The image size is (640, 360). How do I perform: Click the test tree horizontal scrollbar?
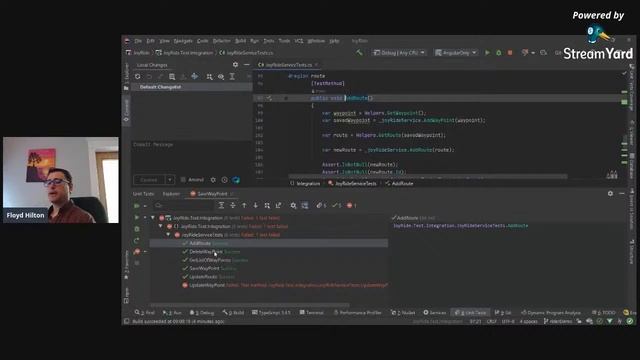pyautogui.click(x=250, y=305)
